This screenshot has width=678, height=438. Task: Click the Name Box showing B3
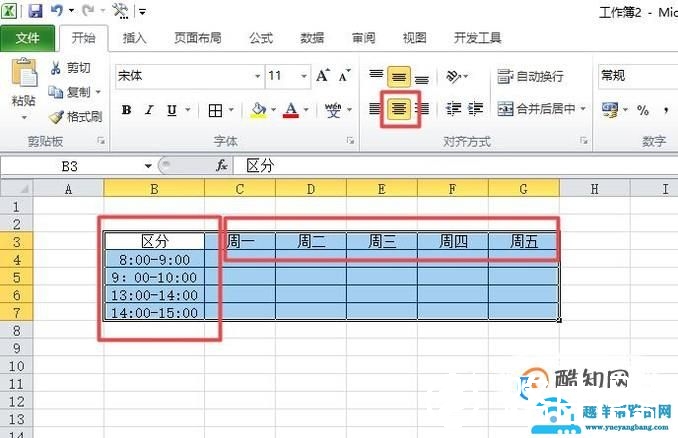[70, 166]
